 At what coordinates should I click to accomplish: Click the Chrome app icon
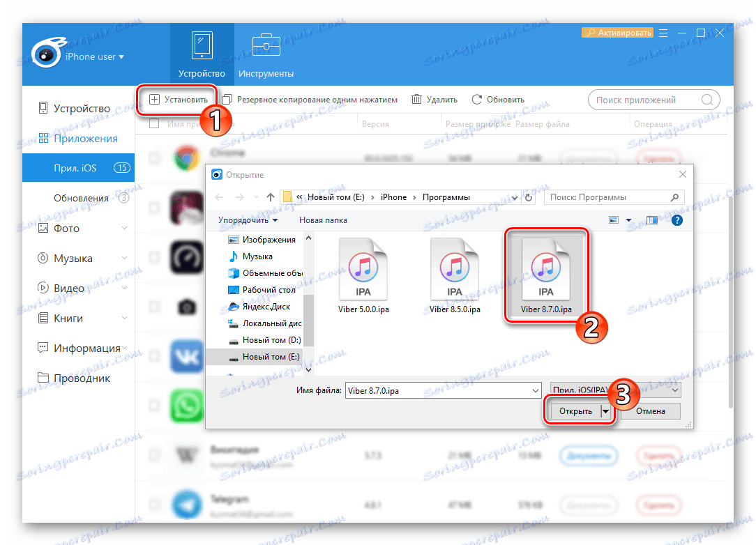point(187,158)
